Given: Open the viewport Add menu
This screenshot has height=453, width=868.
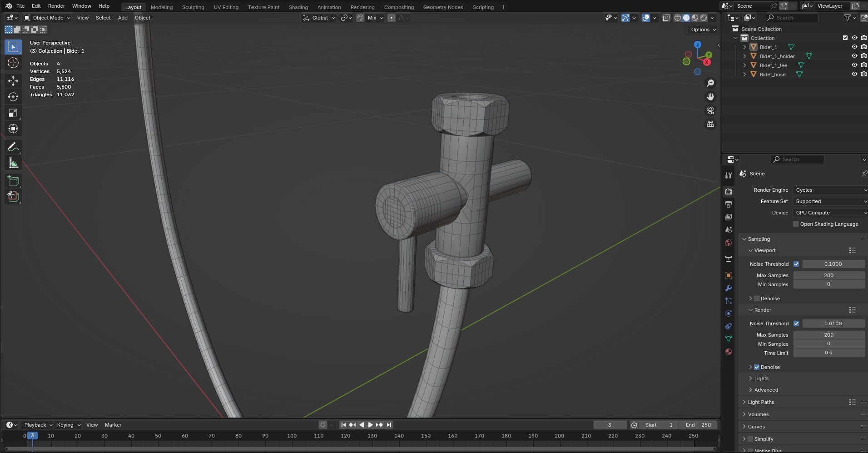Looking at the screenshot, I should coord(123,18).
